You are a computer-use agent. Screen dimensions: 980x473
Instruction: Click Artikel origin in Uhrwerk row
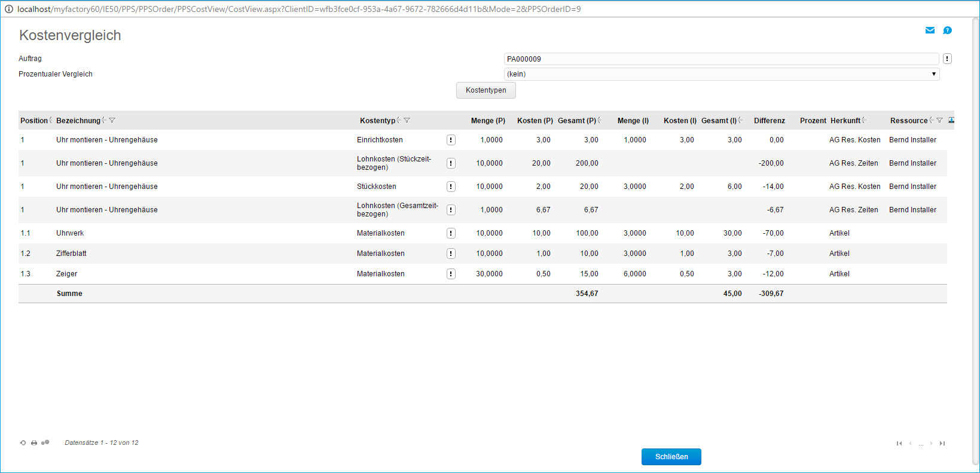coord(839,233)
